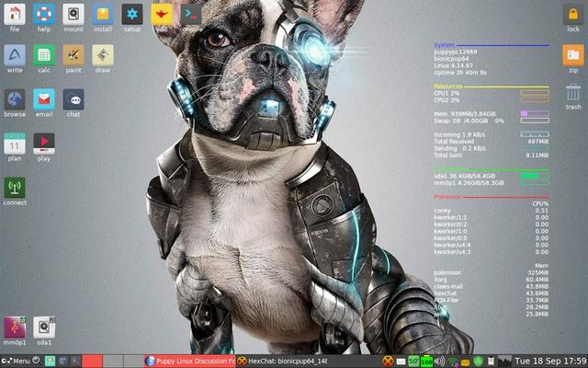Click the clock showing Tue 18 Sep 17:59
Screen dimensions: 588x368
tap(550, 361)
